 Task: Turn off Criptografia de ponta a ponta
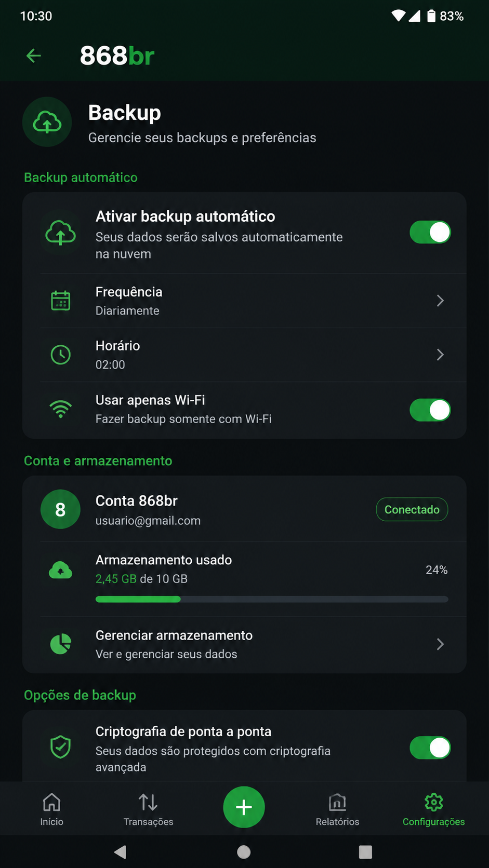(430, 748)
